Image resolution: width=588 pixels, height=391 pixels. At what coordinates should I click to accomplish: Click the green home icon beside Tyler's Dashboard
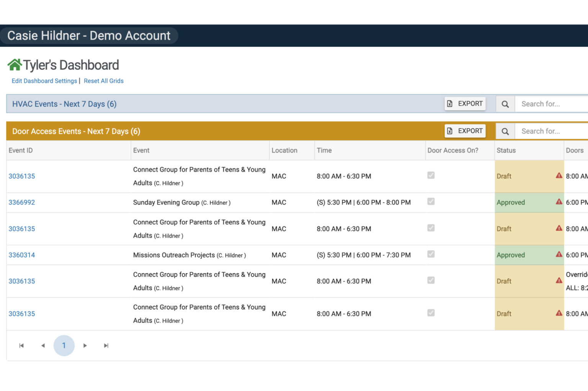[14, 64]
